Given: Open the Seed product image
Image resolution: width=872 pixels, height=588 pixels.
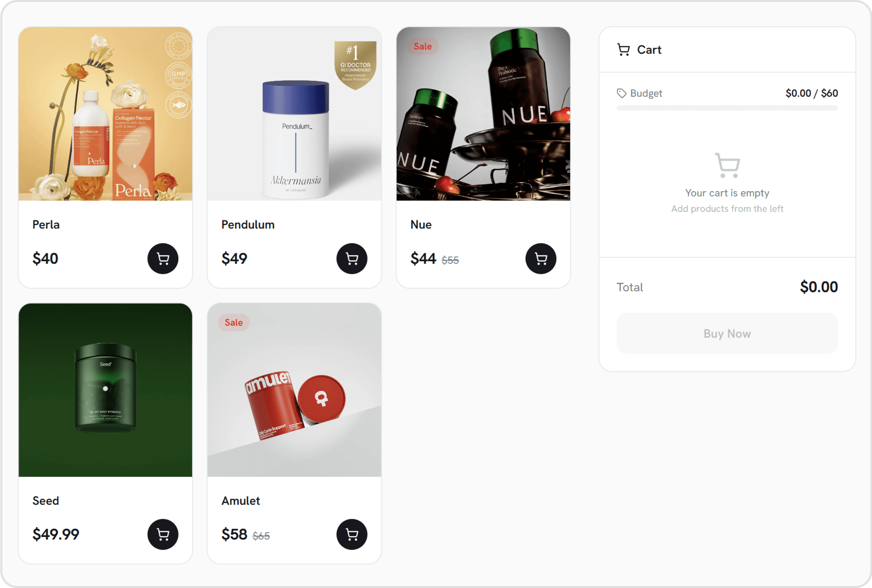Looking at the screenshot, I should (105, 390).
